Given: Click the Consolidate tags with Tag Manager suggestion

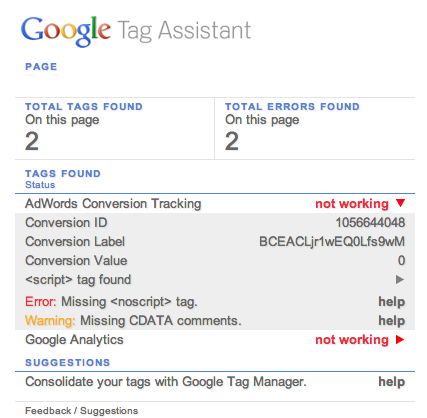Looking at the screenshot, I should 166,382.
